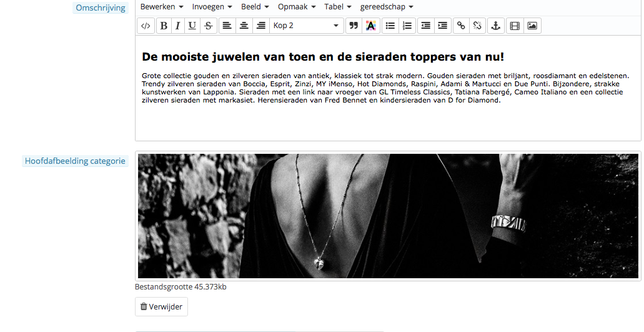The image size is (644, 332).
Task: Open the text color picker
Action: [x=370, y=26]
